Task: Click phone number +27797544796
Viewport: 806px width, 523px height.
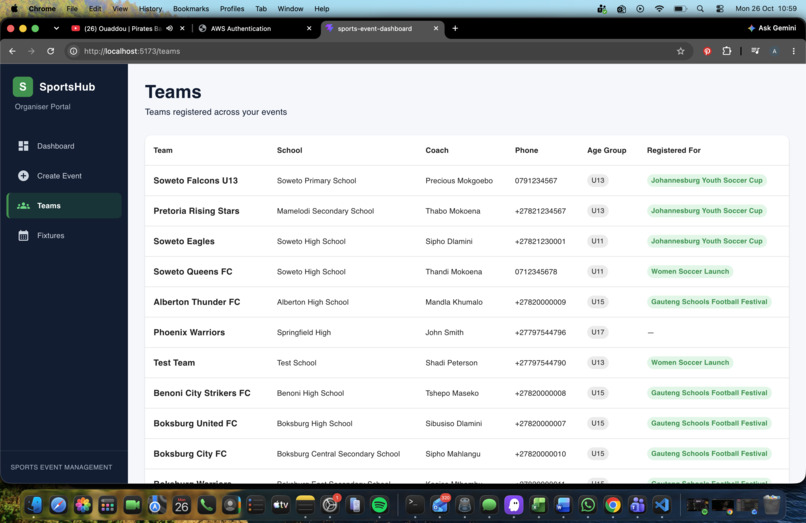Action: point(540,332)
